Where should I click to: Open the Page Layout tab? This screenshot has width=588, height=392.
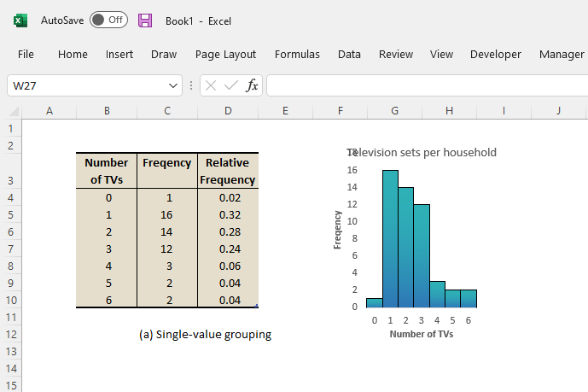tap(225, 54)
